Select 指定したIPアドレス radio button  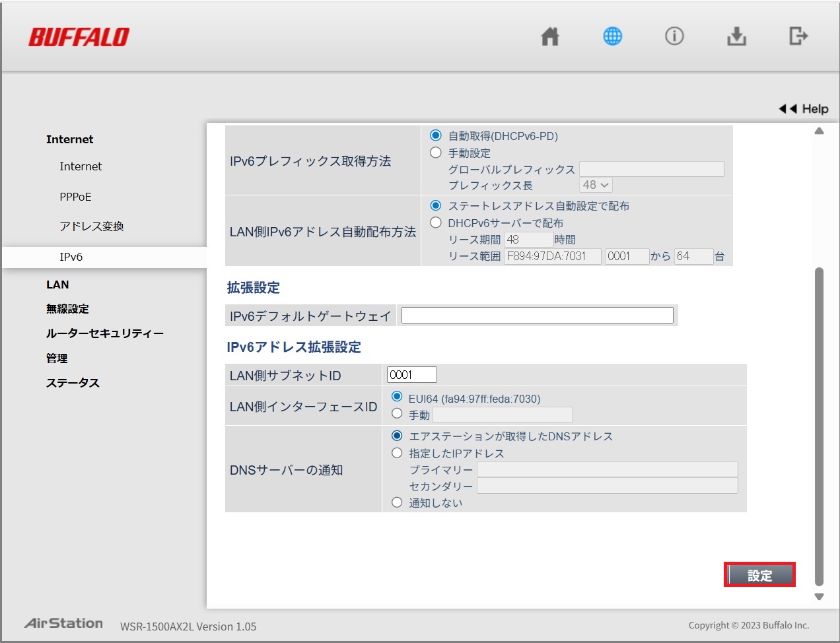pos(397,453)
